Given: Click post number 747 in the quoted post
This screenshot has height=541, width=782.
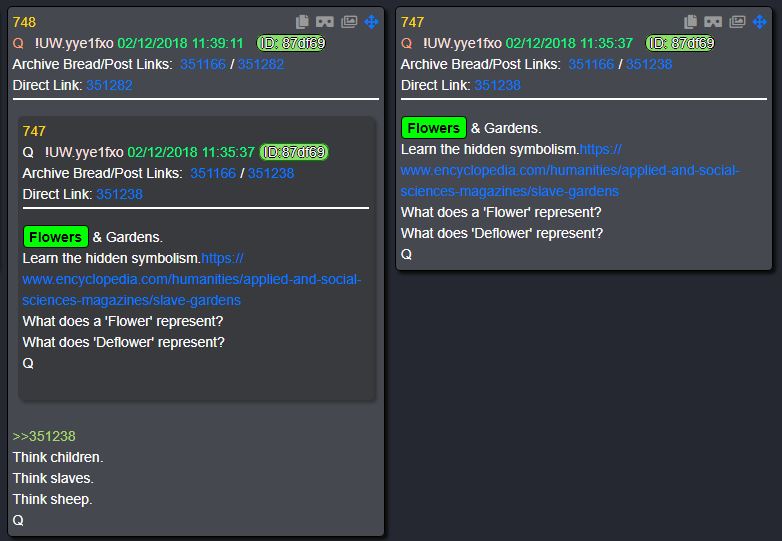Looking at the screenshot, I should point(34,131).
